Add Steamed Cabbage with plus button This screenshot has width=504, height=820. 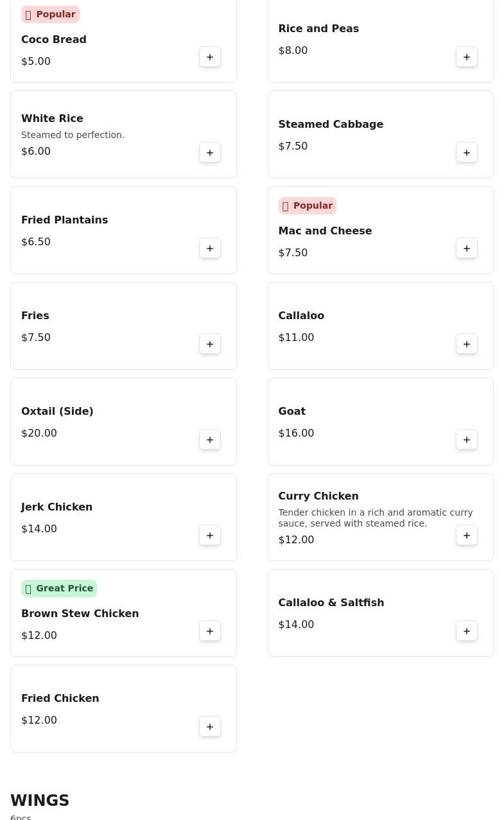click(x=467, y=153)
